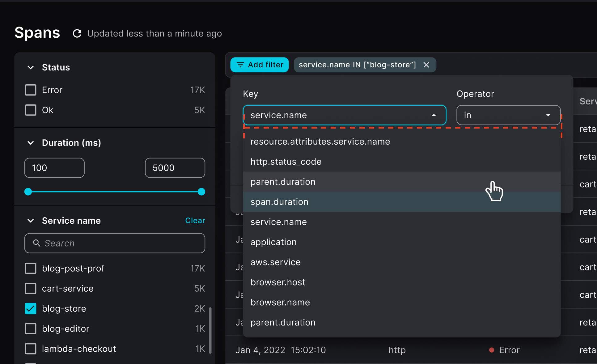Click the maximum duration input showing 5000
597x364 pixels.
click(175, 168)
